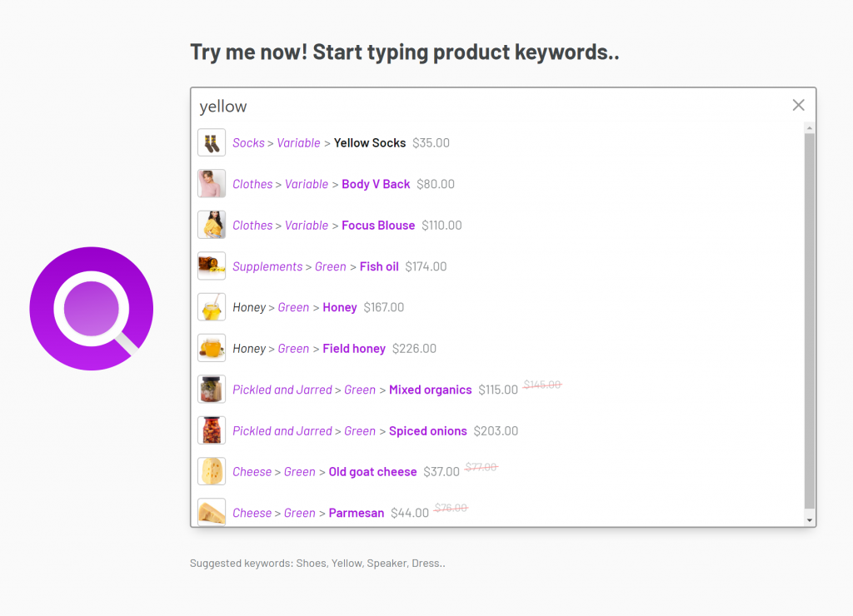Follow the Socks category link

[x=248, y=143]
